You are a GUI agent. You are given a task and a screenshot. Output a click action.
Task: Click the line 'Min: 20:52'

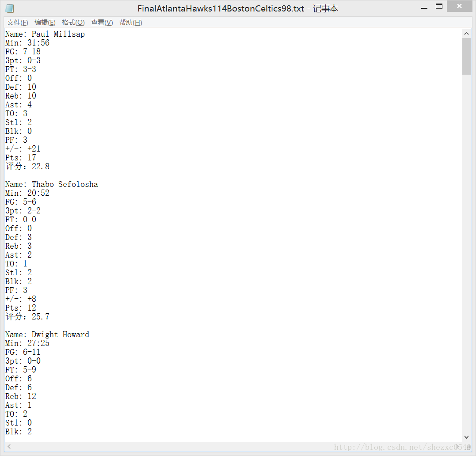27,193
